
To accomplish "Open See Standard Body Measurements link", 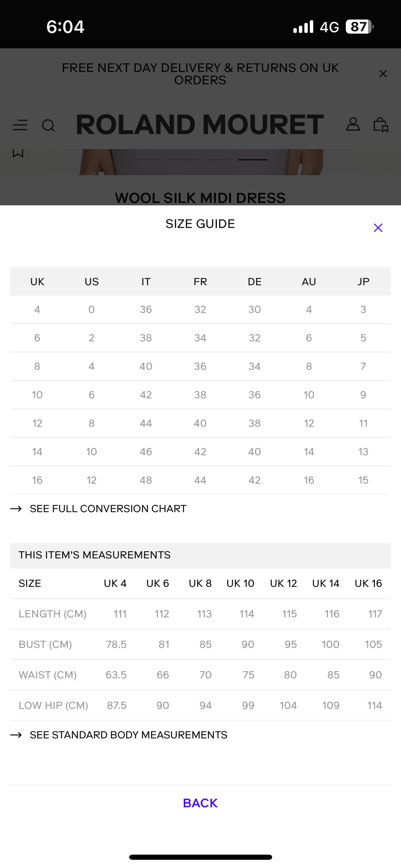I will (129, 735).
